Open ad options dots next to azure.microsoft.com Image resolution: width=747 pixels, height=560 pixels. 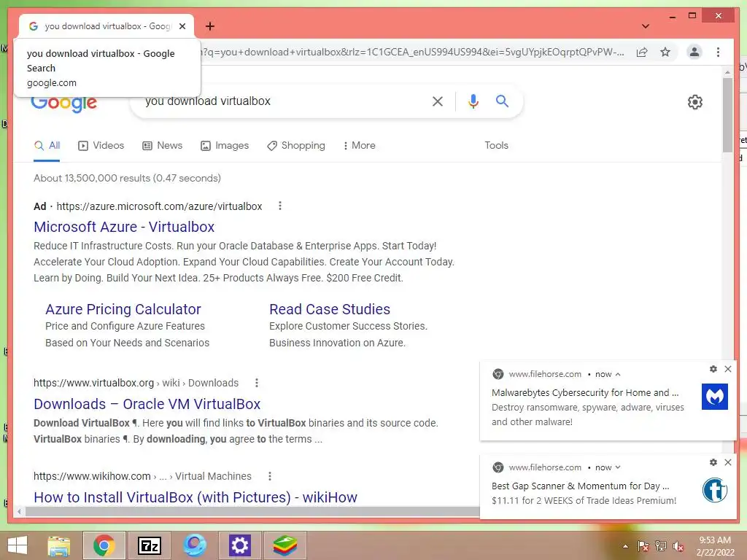[280, 206]
